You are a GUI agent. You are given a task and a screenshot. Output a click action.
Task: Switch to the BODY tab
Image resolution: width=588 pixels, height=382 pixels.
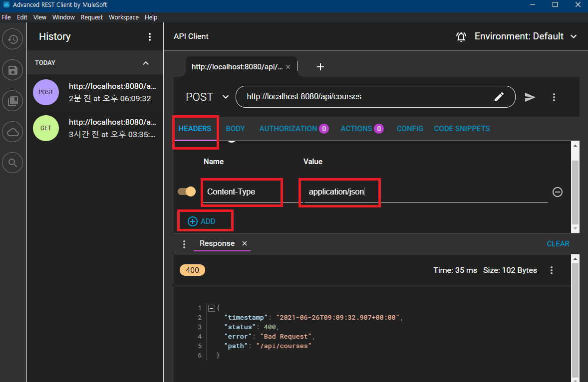[235, 129]
